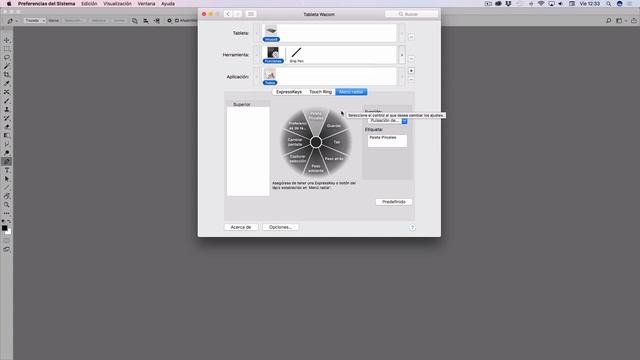This screenshot has width=640, height=360.
Task: Select Tab radial menu segment
Action: pos(337,142)
